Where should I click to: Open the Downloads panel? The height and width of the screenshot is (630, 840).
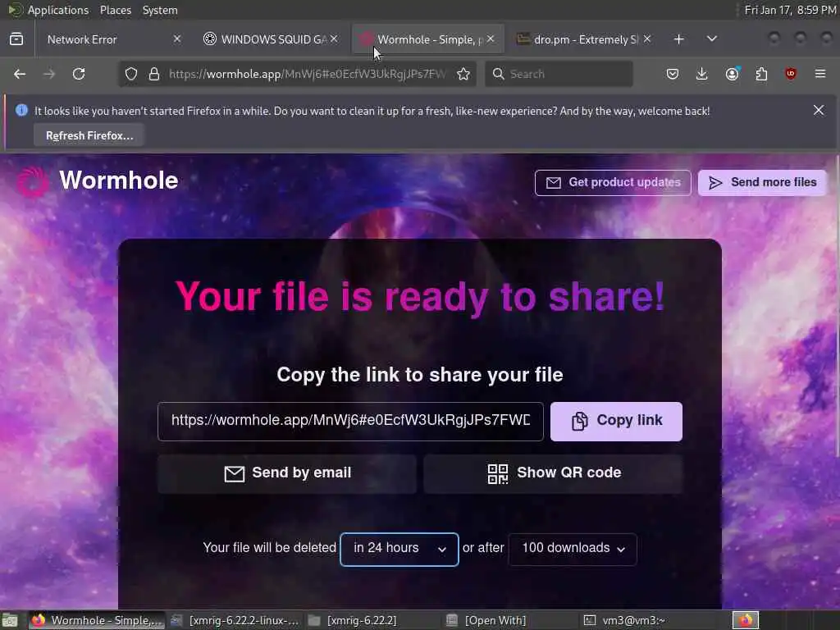tap(702, 74)
